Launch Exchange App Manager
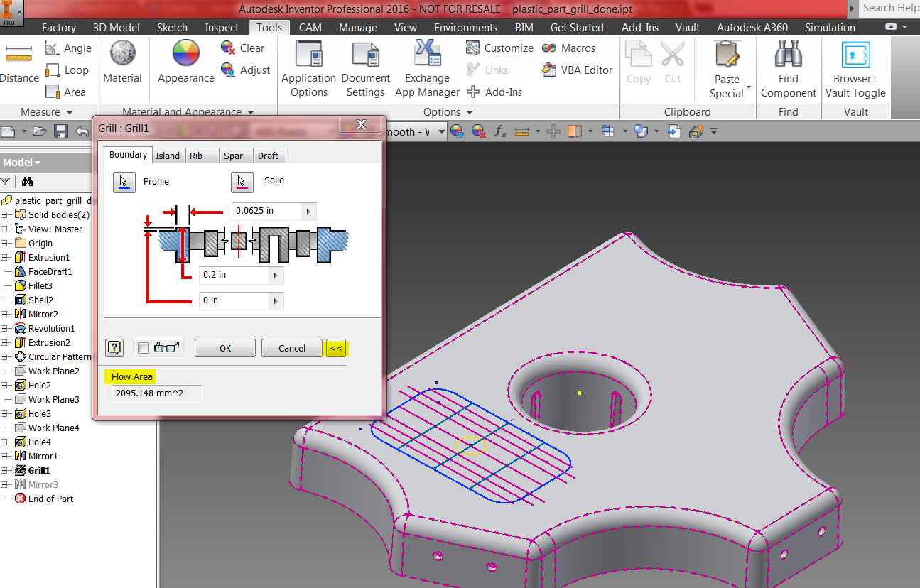The image size is (920, 588). point(428,69)
